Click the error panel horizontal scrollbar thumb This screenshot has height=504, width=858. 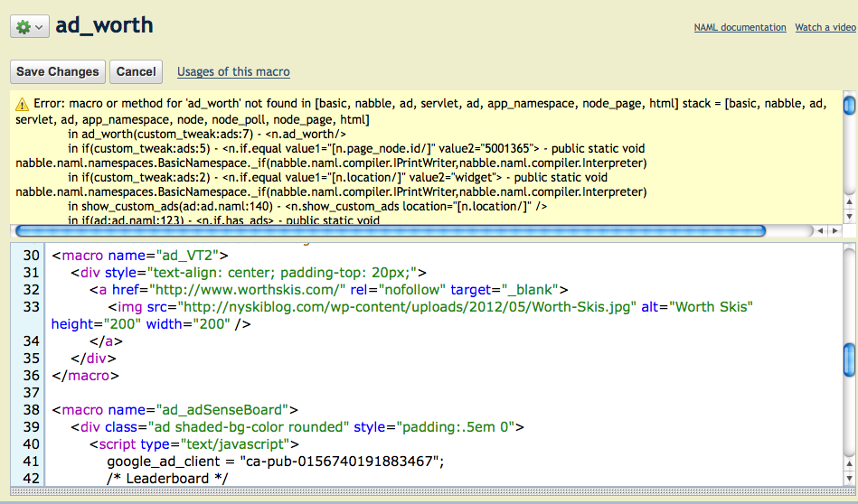click(389, 231)
